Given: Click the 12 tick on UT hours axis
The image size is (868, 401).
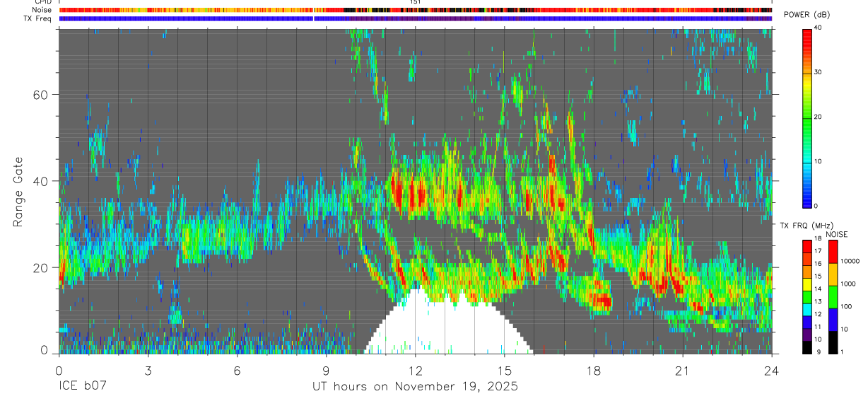Looking at the screenshot, I should point(415,370).
